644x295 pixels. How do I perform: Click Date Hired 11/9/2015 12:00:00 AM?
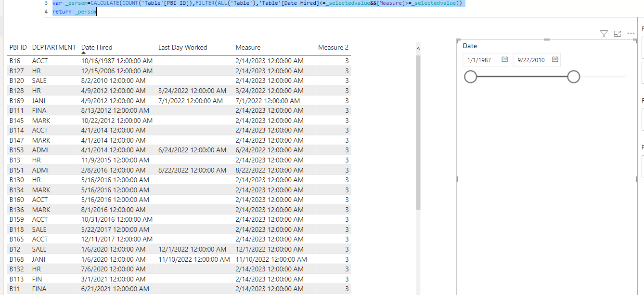point(115,160)
